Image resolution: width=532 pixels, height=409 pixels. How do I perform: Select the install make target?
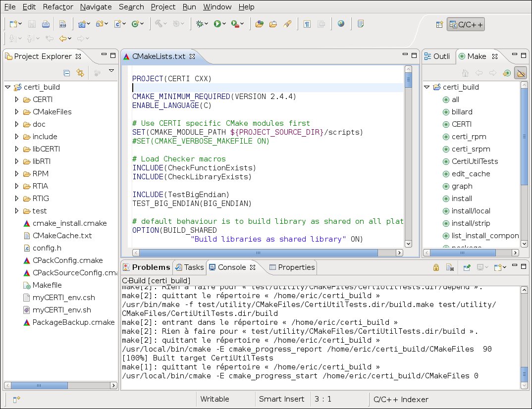[461, 199]
